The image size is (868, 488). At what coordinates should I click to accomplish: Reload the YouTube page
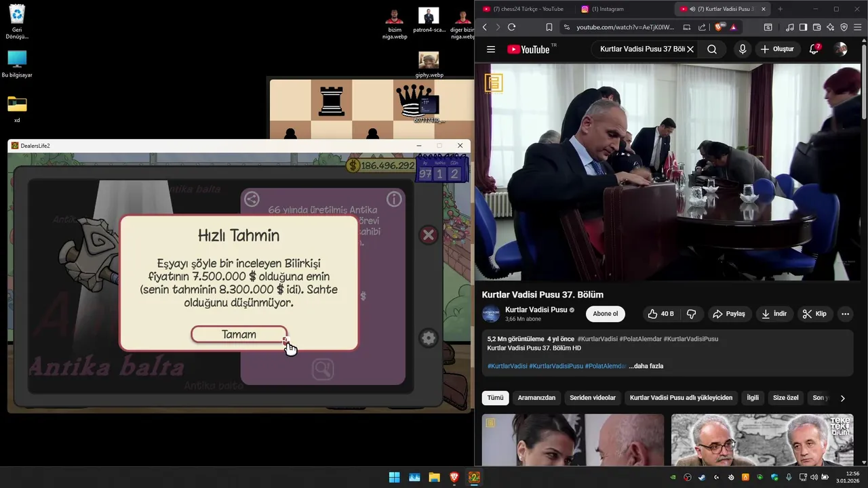point(511,27)
